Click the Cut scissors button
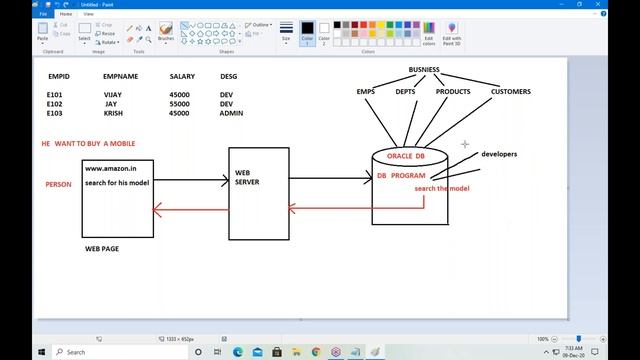The image size is (640, 360). (61, 25)
